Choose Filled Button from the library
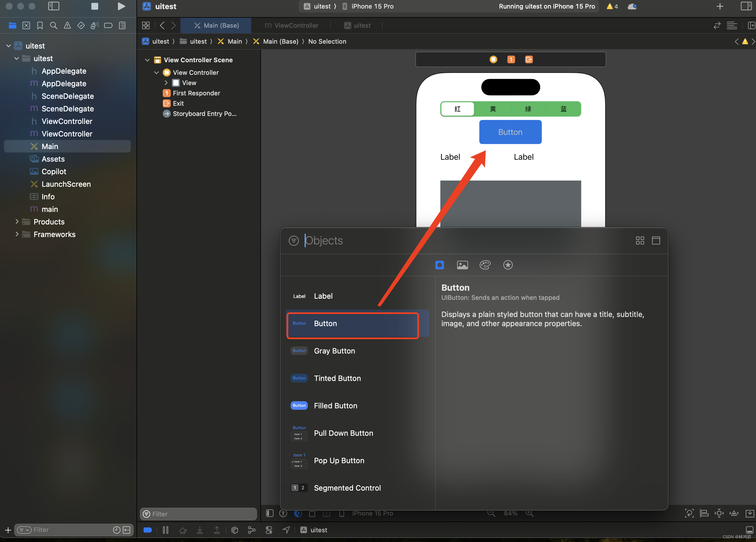The width and height of the screenshot is (756, 542). point(357,405)
